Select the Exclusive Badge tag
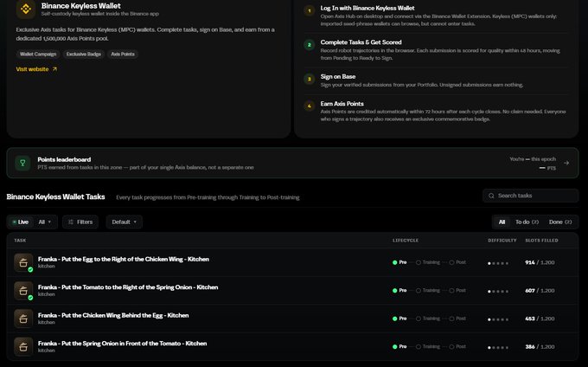 (x=84, y=54)
